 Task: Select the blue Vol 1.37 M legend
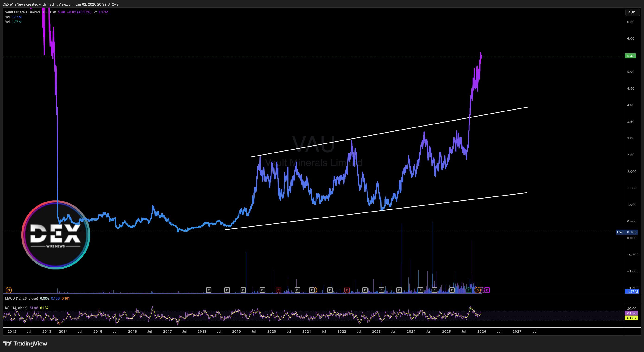click(13, 17)
